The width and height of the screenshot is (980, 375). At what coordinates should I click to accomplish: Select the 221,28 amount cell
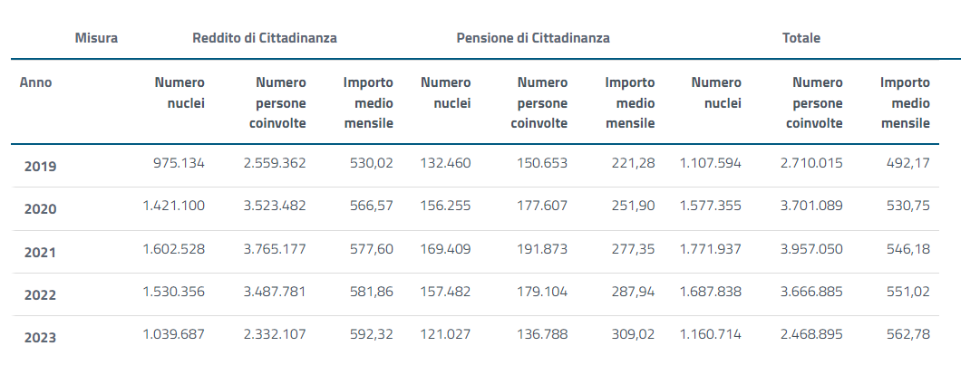pyautogui.click(x=634, y=164)
